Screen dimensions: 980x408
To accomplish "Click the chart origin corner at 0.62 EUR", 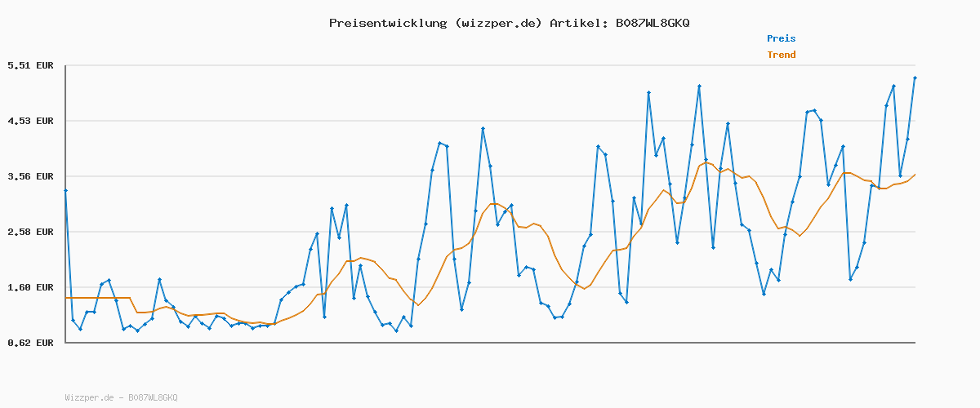I will coord(65,343).
